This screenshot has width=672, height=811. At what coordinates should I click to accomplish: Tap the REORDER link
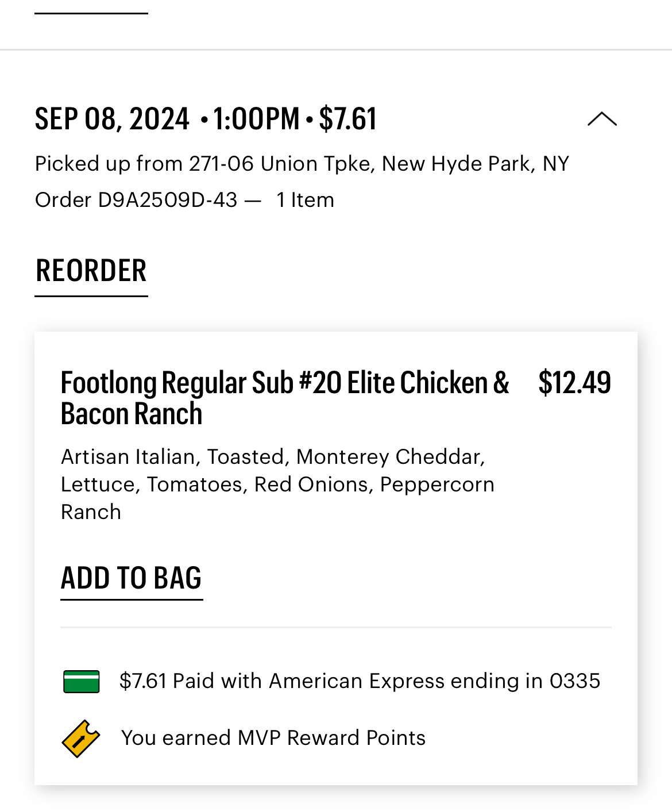point(91,271)
